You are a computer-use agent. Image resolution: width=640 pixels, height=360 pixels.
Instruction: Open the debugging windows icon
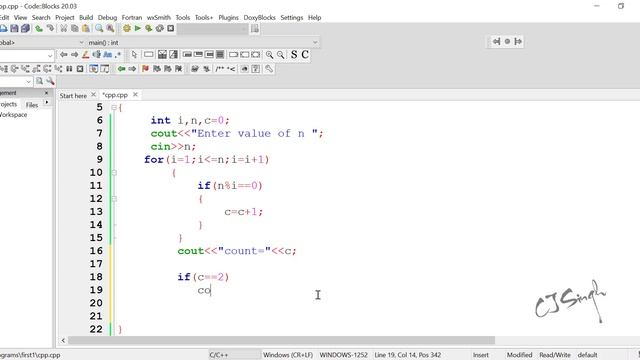(x=94, y=69)
